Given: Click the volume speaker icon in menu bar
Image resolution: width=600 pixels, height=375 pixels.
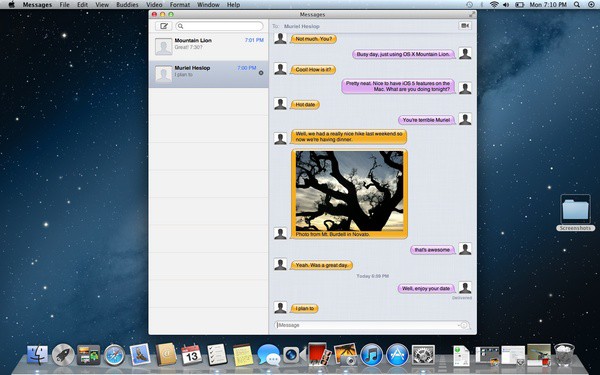Looking at the screenshot, I should (506, 5).
